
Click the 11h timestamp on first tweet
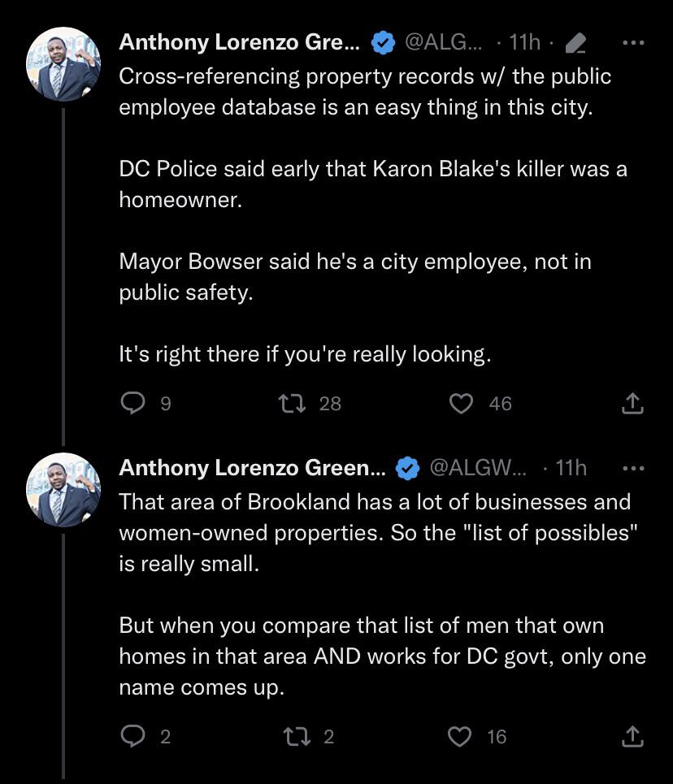point(524,42)
